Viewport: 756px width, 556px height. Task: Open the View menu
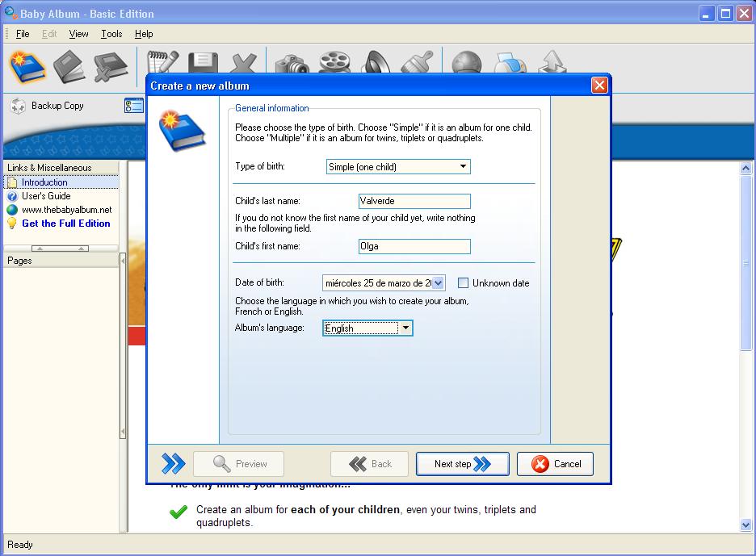[78, 34]
